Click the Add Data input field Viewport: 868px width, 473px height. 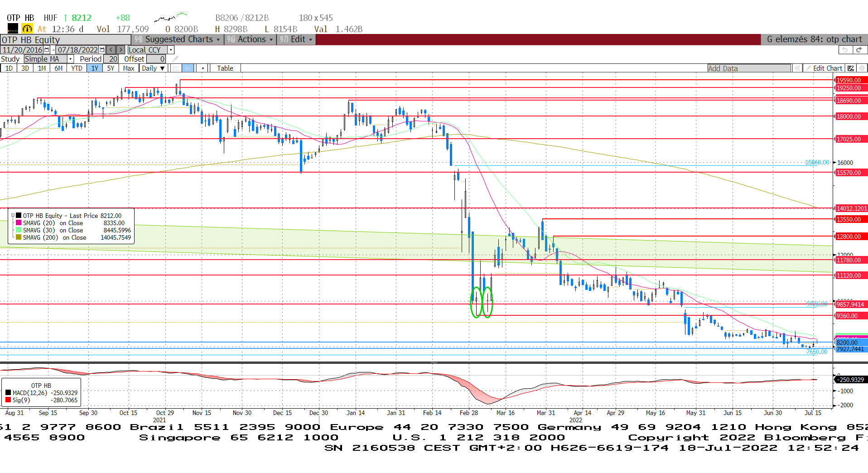(x=749, y=68)
